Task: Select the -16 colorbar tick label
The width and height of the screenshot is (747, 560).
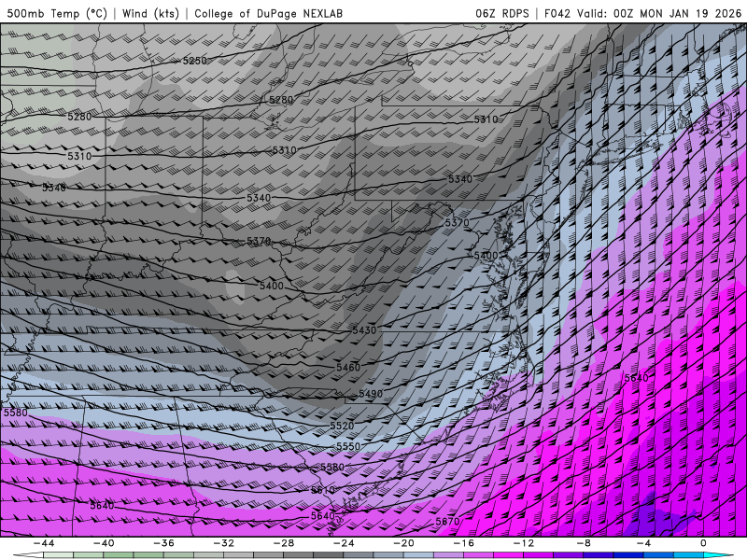Action: (x=463, y=543)
